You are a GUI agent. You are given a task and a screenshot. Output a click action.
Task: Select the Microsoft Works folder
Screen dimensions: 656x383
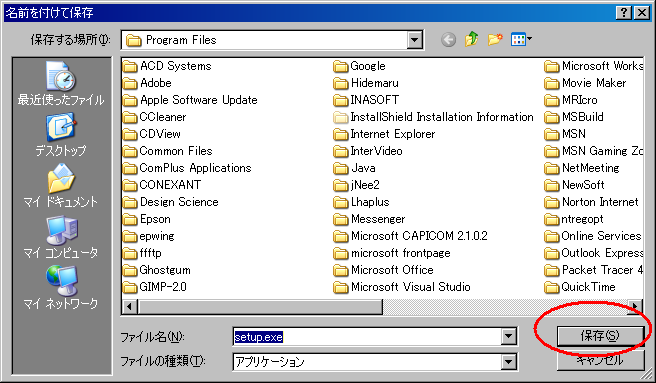[x=594, y=66]
